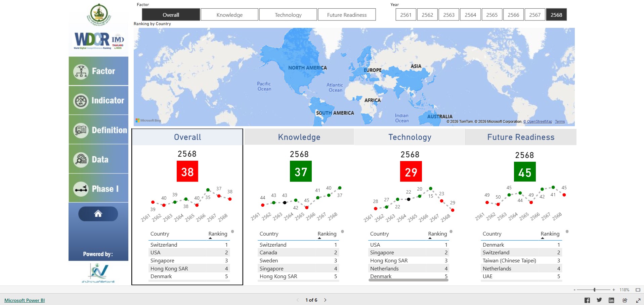Go to next report page
Screen dimensions: 644x305
tap(325, 300)
